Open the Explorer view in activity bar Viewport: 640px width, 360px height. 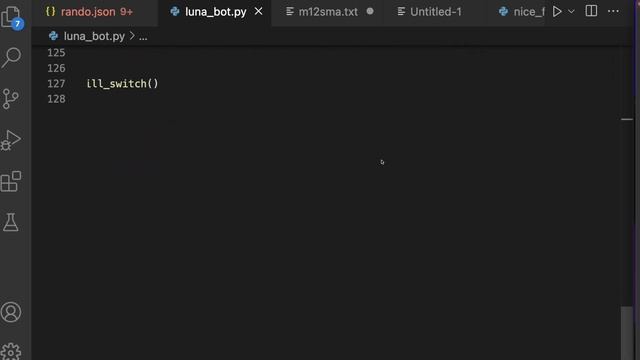pyautogui.click(x=11, y=17)
